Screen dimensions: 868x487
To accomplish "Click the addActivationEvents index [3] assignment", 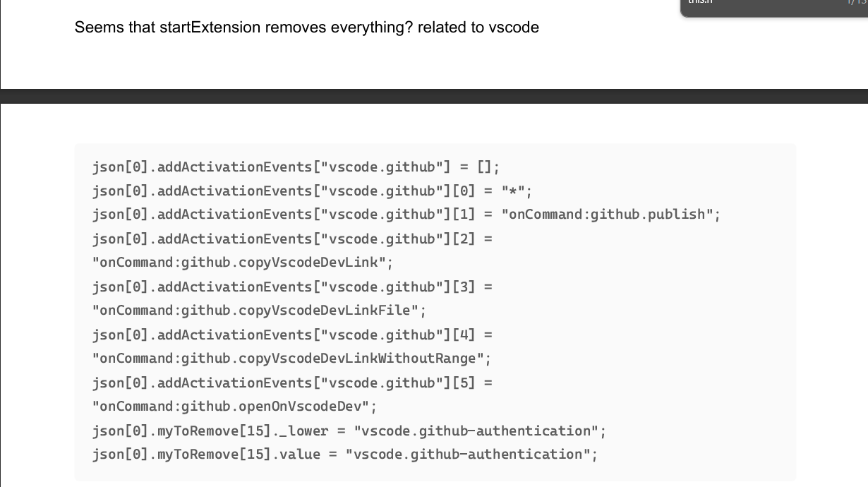I will click(x=292, y=287).
